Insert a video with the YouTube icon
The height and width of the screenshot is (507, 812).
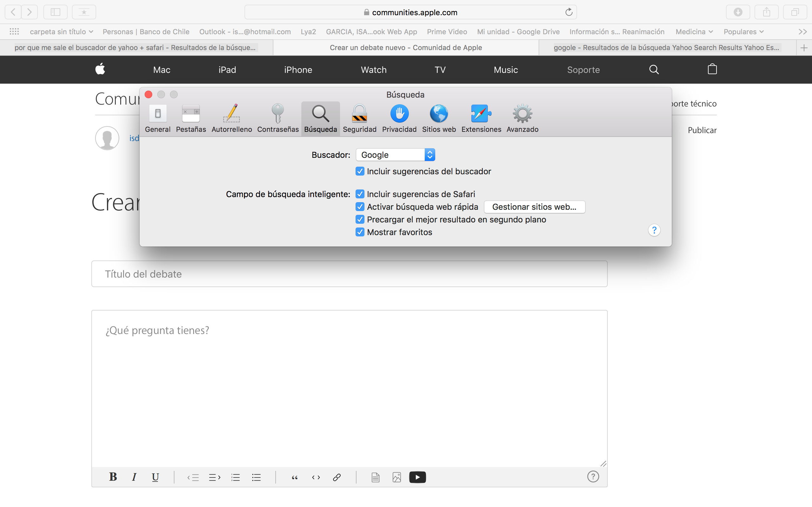click(417, 477)
